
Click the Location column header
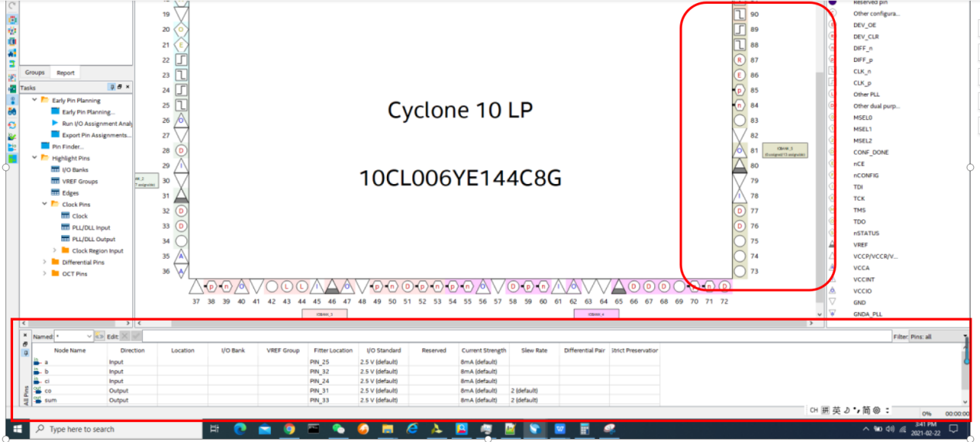(182, 350)
